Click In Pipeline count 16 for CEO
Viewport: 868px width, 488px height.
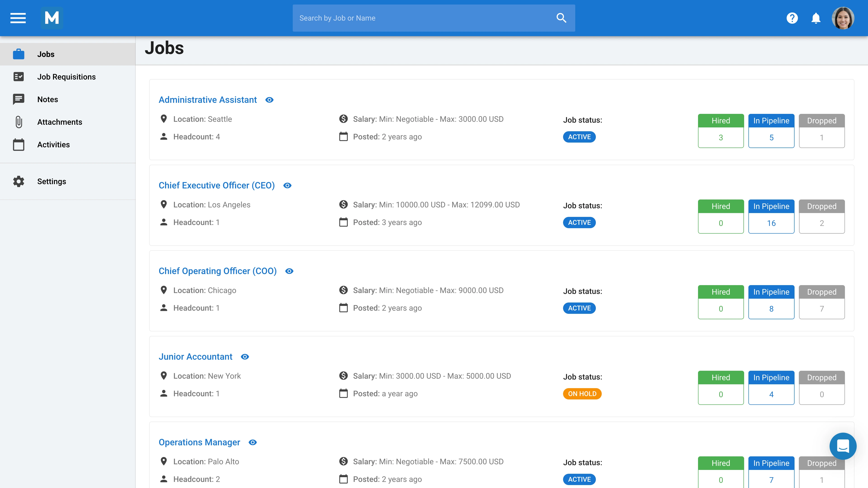point(771,223)
